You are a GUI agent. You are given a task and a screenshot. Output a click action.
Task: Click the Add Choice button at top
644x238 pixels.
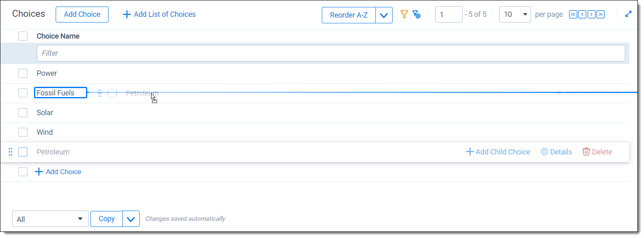tap(82, 14)
